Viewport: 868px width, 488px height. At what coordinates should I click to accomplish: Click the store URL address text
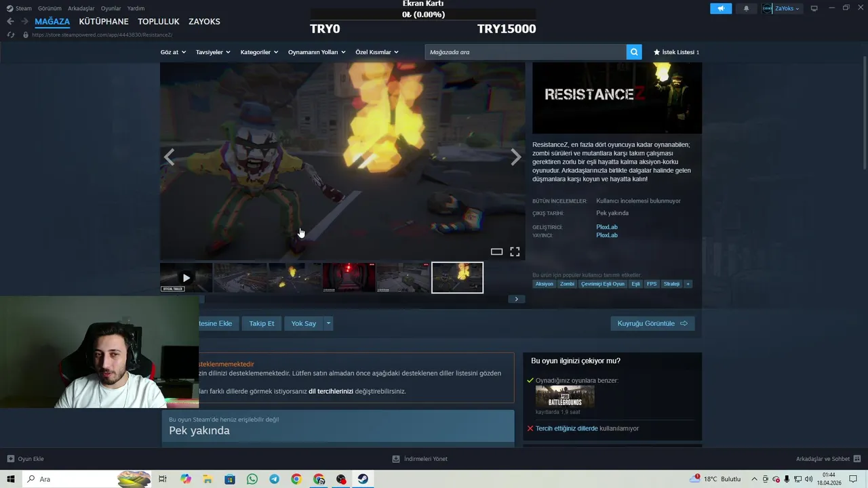tap(102, 35)
